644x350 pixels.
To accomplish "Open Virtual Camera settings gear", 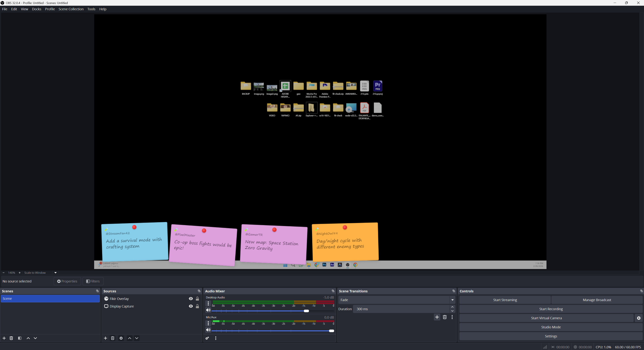I will [x=639, y=318].
